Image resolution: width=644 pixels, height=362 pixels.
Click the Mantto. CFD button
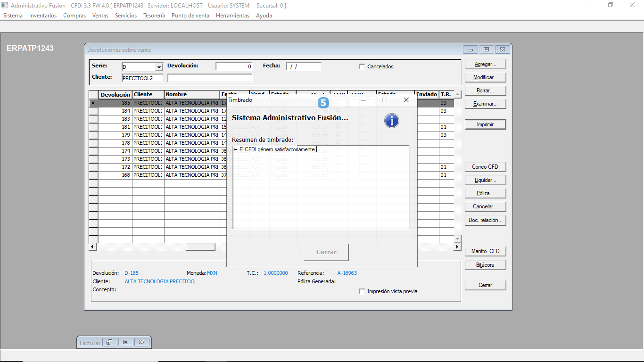[x=485, y=251]
